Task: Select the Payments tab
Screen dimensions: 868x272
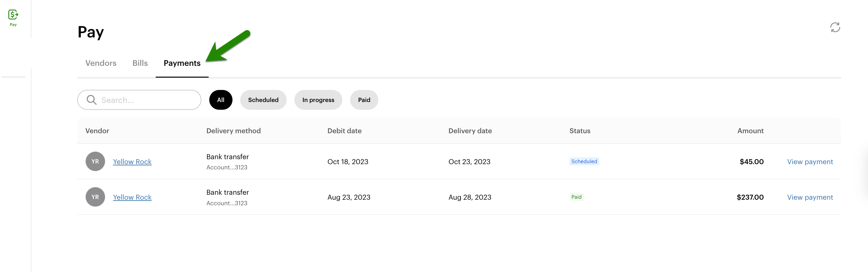Action: [x=182, y=63]
